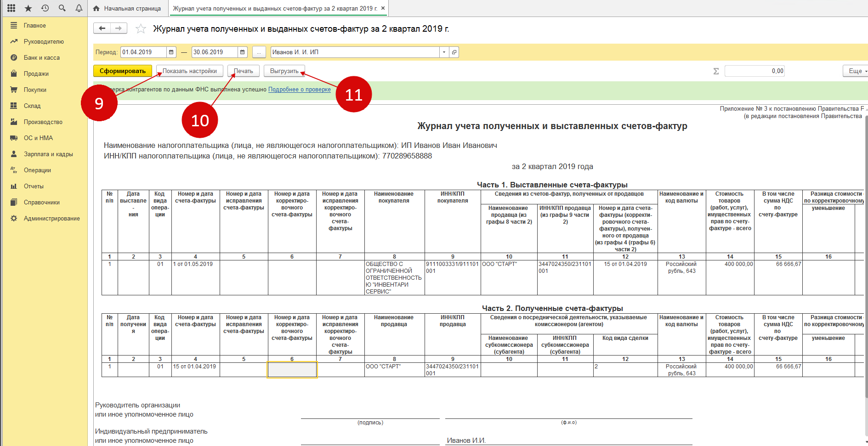Screen dimensions: 868x446
Task: Click the Справочники icon
Action: click(x=14, y=202)
